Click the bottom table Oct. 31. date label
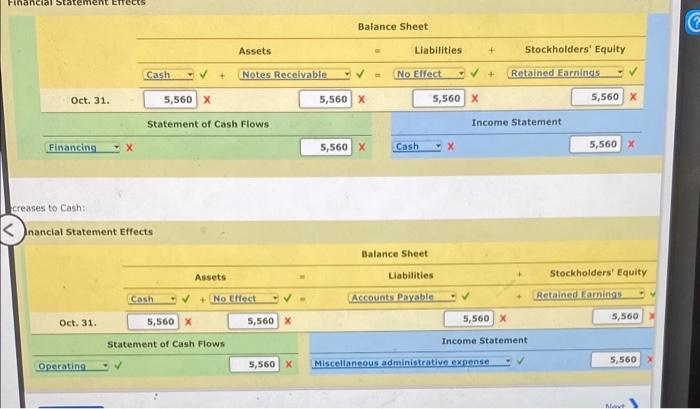 pyautogui.click(x=78, y=322)
